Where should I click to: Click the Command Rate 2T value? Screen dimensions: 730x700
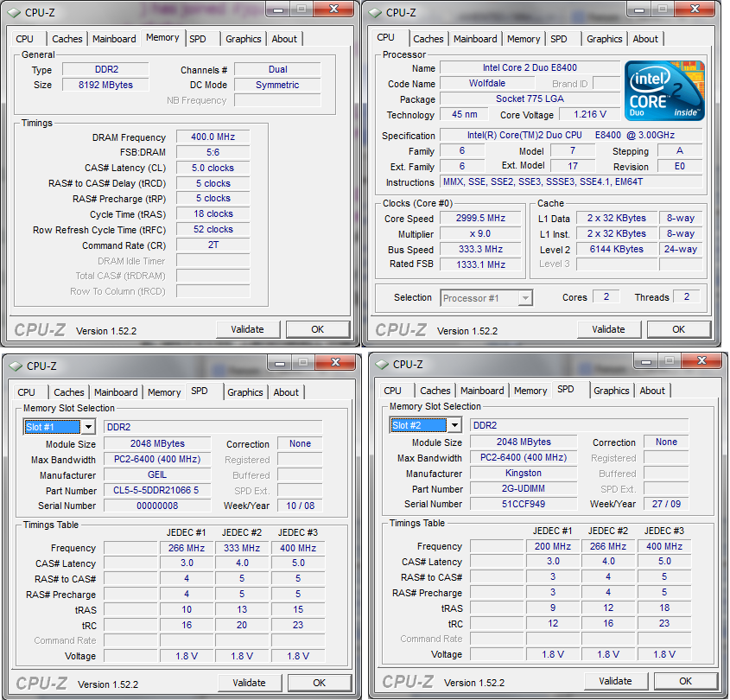(x=213, y=245)
